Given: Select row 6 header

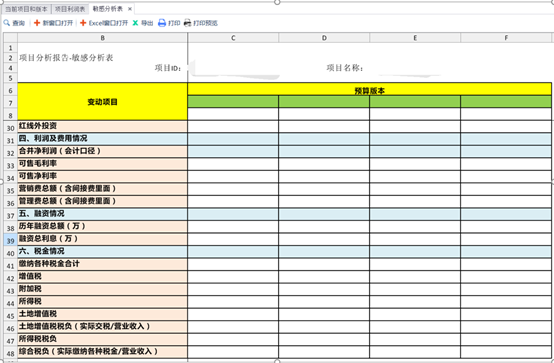Looking at the screenshot, I should (10, 90).
